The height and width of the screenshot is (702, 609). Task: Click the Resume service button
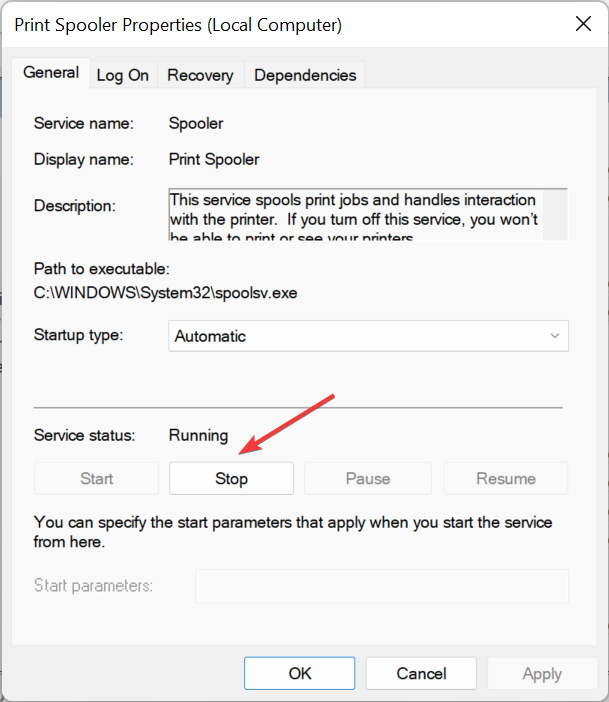[x=506, y=478]
